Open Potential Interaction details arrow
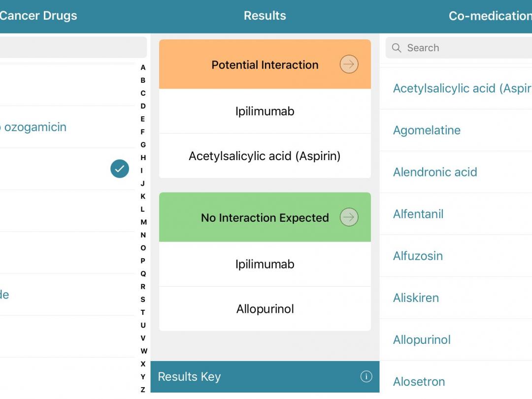The height and width of the screenshot is (399, 532). (349, 65)
